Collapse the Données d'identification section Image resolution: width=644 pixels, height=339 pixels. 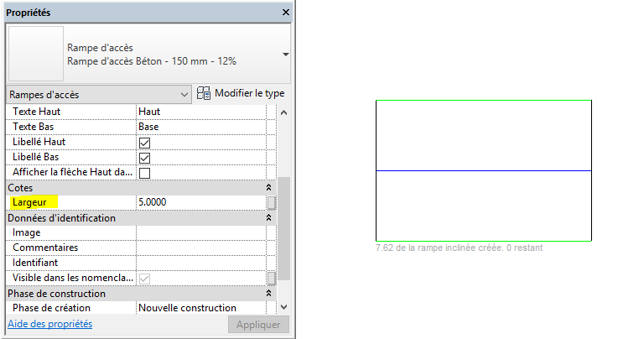(268, 217)
